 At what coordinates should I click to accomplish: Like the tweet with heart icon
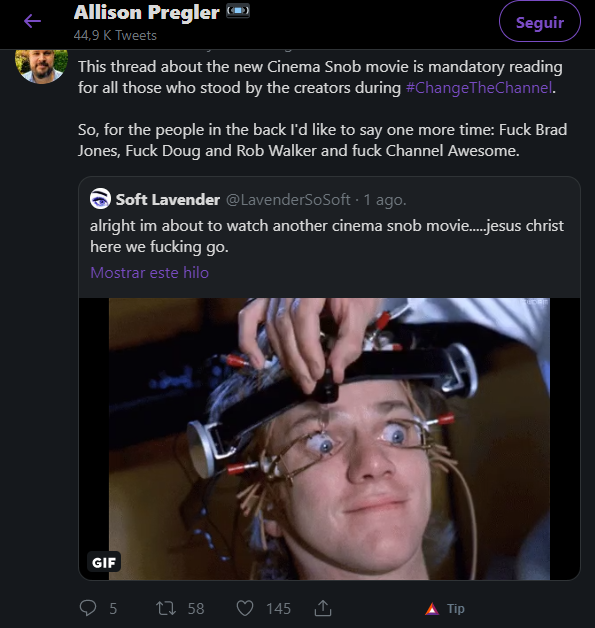(245, 608)
